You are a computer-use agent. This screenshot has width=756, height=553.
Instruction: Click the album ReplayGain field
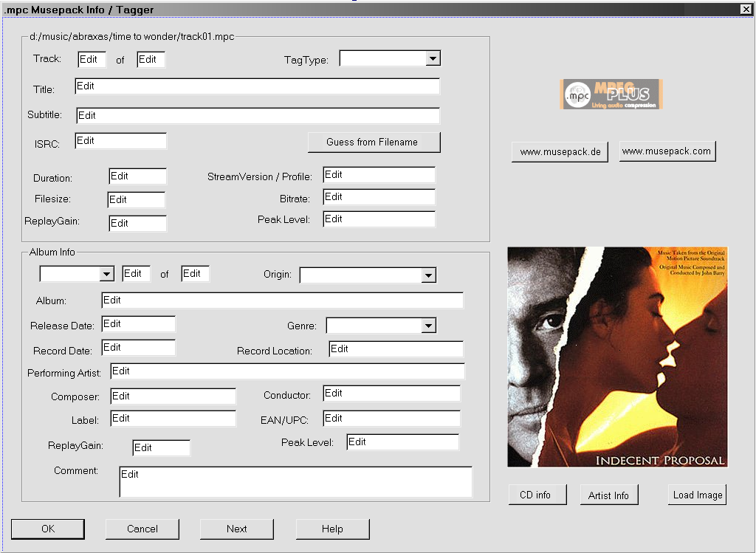point(162,448)
